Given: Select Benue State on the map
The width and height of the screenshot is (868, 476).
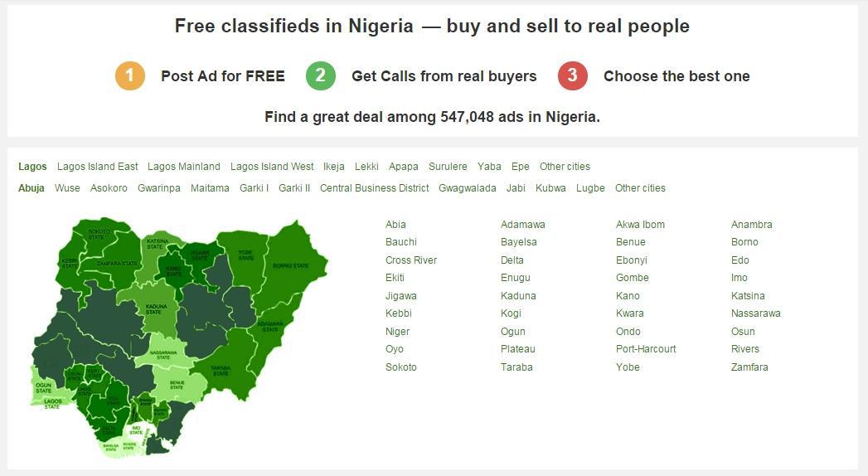Looking at the screenshot, I should click(x=177, y=385).
